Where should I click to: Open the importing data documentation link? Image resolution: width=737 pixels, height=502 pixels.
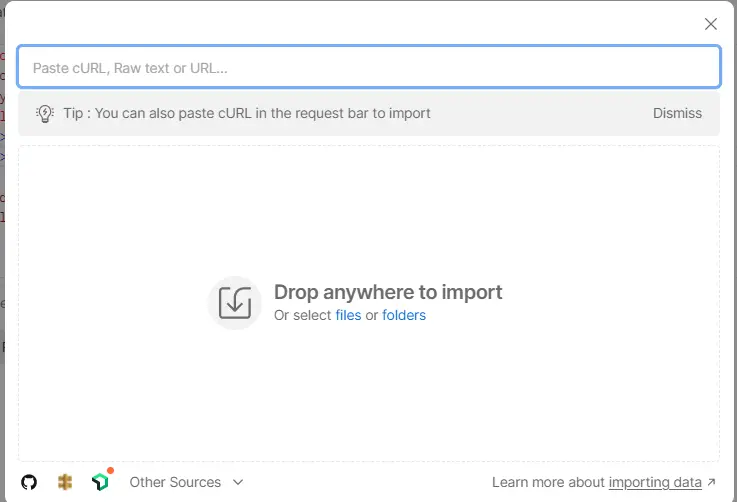pos(655,482)
